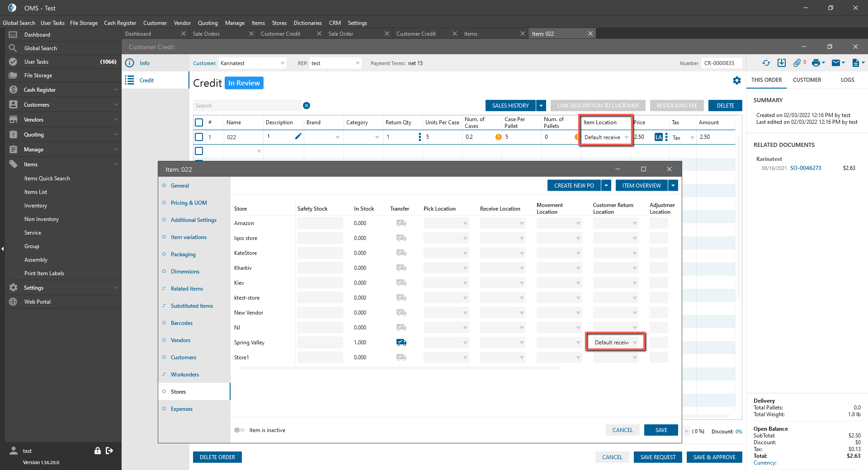Click the lock icon next to user test
This screenshot has height=470, width=868.
[97, 451]
